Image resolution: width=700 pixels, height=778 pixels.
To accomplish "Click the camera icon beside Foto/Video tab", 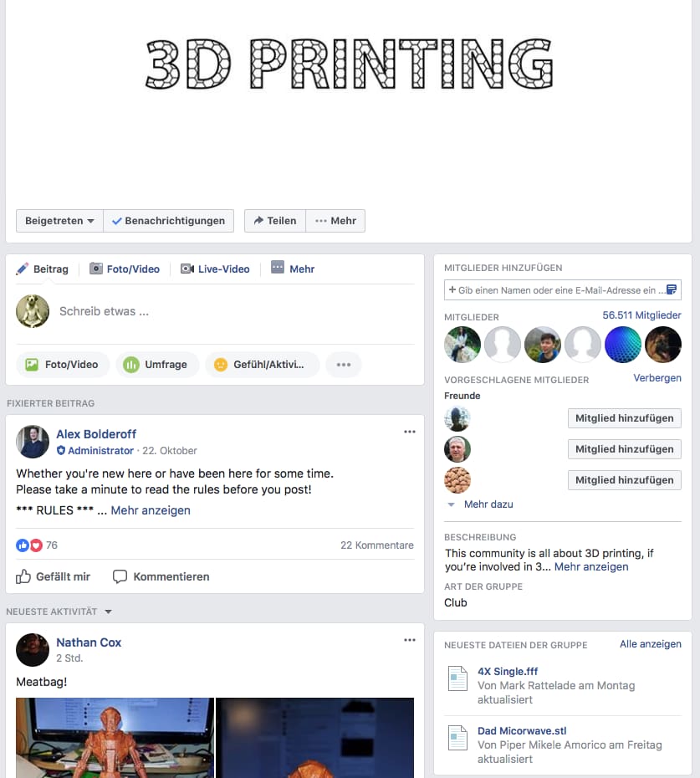I will tap(95, 269).
